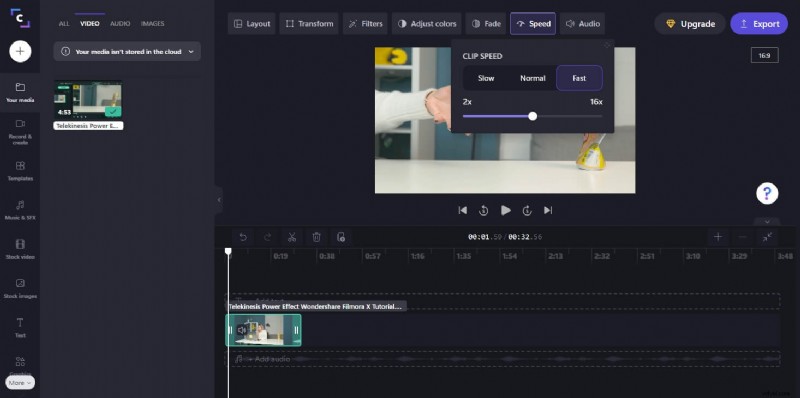Click the timeline playhead marker

point(229,251)
